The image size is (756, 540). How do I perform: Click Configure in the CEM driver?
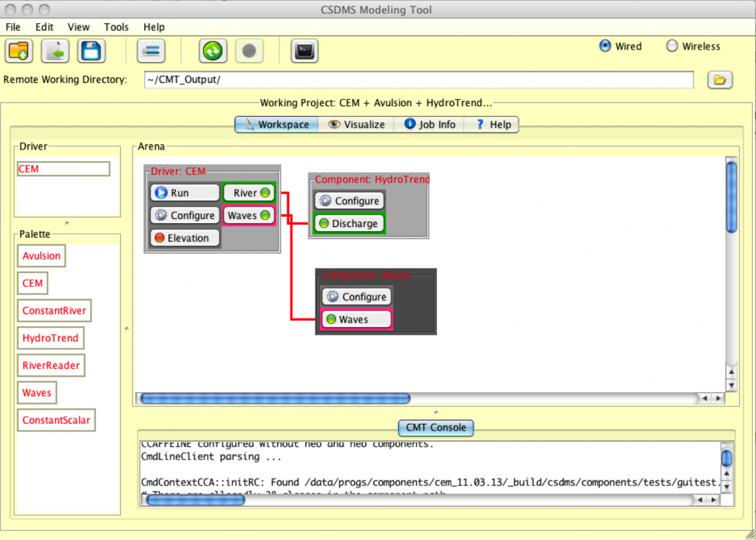click(x=185, y=215)
